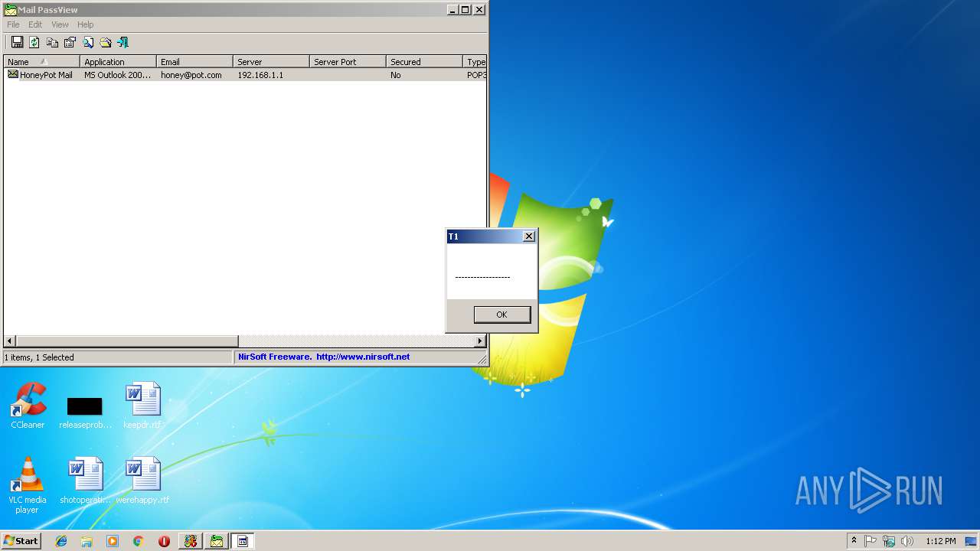Click the Save Selected Items toolbar icon
Screen dimensions: 980x551
[17, 42]
